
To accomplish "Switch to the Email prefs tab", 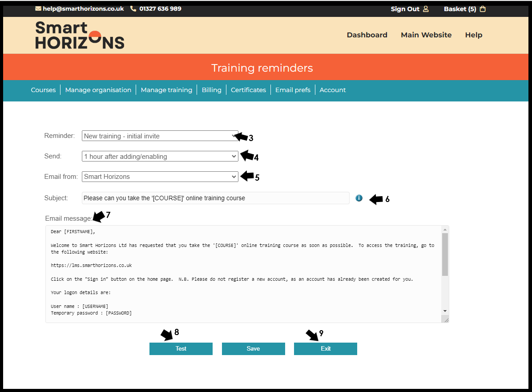I will pyautogui.click(x=293, y=90).
